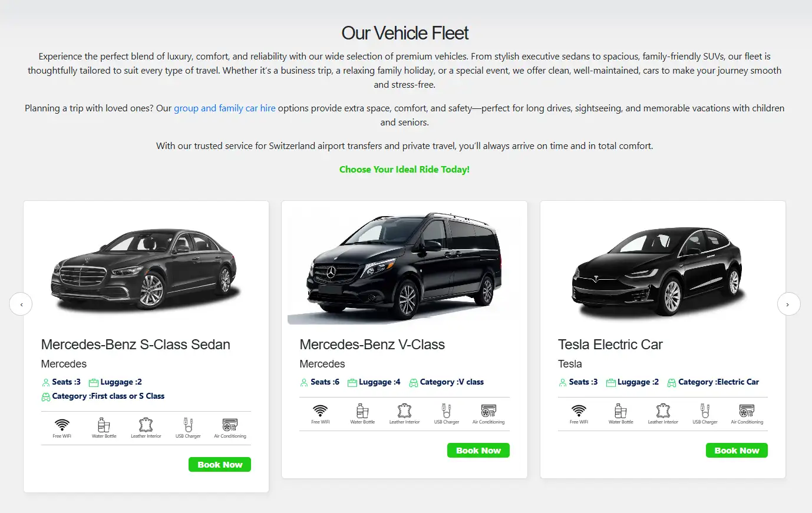Click the Seats person icon on V-Class card
812x513 pixels.
(x=304, y=383)
